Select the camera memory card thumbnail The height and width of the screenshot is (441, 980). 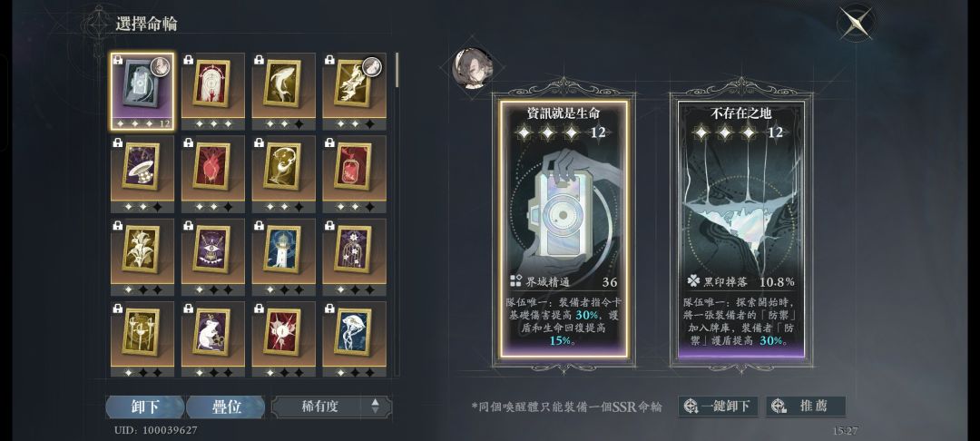click(x=142, y=92)
